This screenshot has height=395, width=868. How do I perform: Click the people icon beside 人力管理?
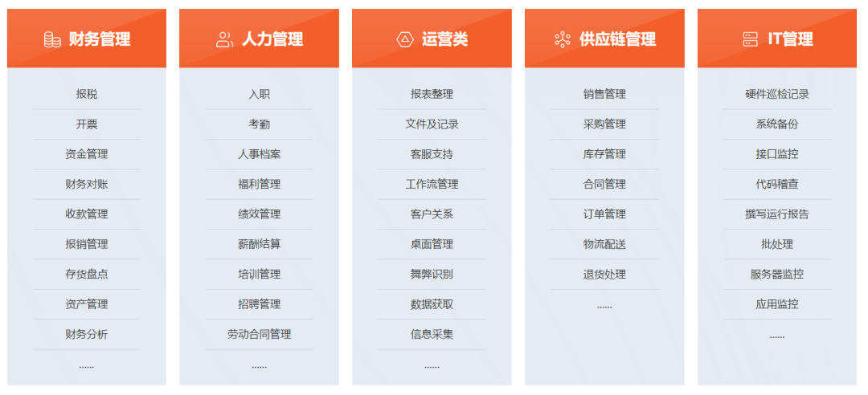(225, 39)
